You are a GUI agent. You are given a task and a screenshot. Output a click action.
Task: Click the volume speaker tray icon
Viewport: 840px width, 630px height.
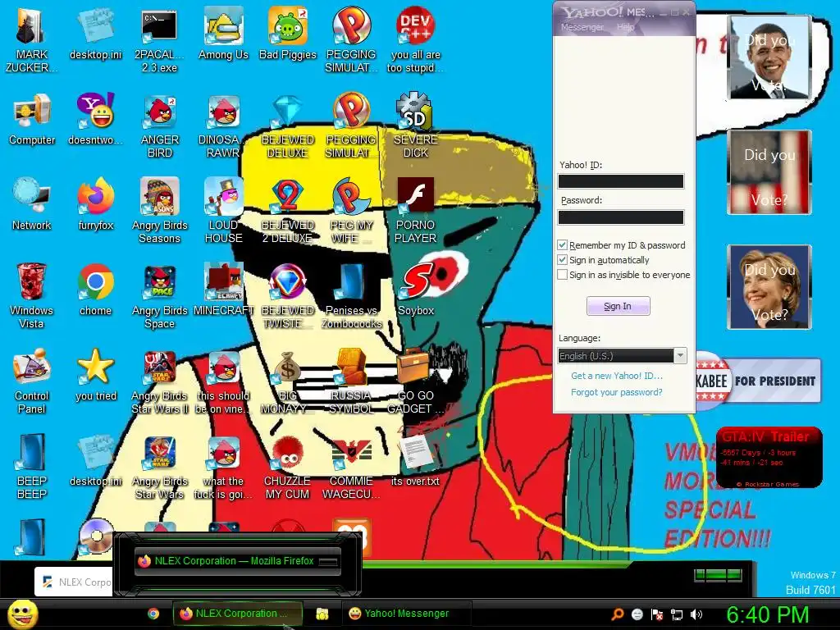point(696,614)
